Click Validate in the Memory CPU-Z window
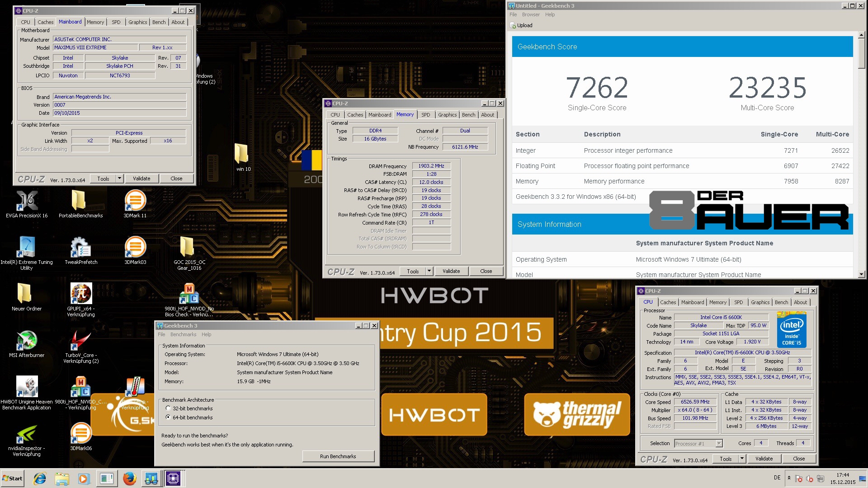 pyautogui.click(x=451, y=271)
